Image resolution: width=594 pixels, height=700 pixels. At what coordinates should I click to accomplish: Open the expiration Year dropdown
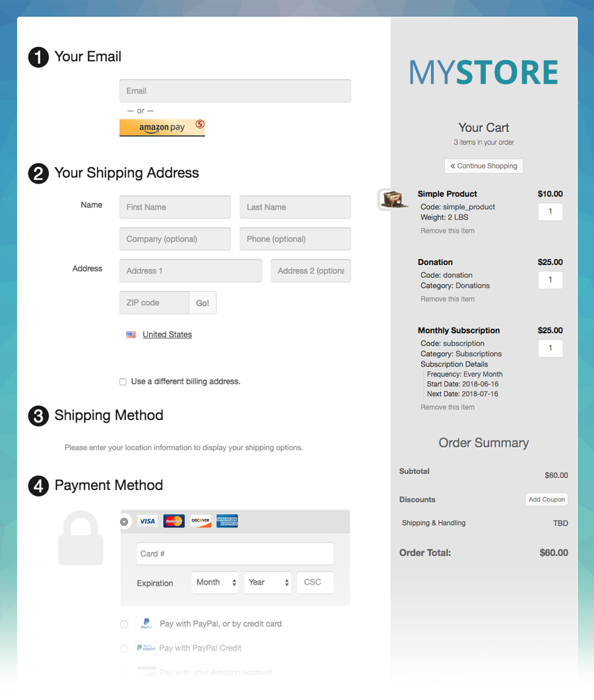pos(268,582)
